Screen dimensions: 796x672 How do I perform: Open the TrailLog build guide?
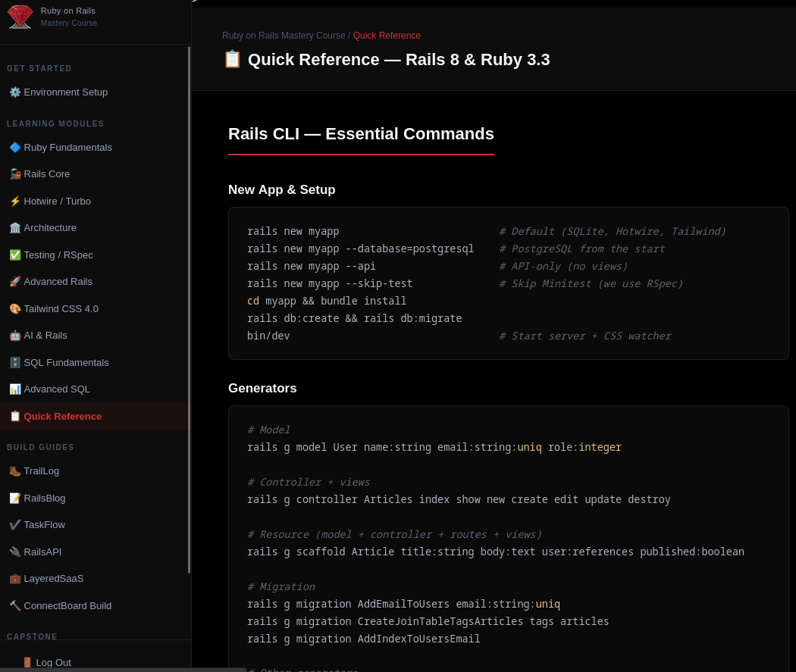(x=94, y=471)
